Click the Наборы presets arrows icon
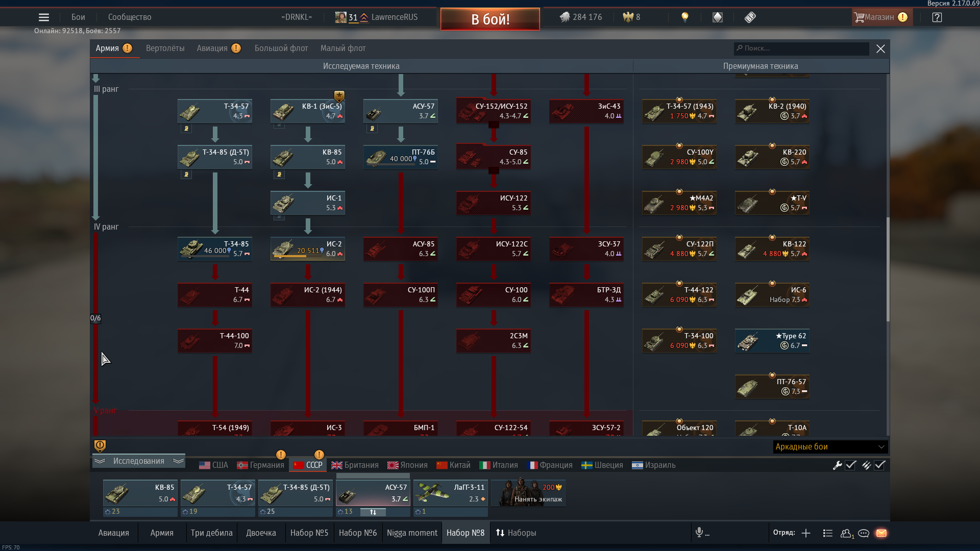The image size is (980, 551). 500,533
